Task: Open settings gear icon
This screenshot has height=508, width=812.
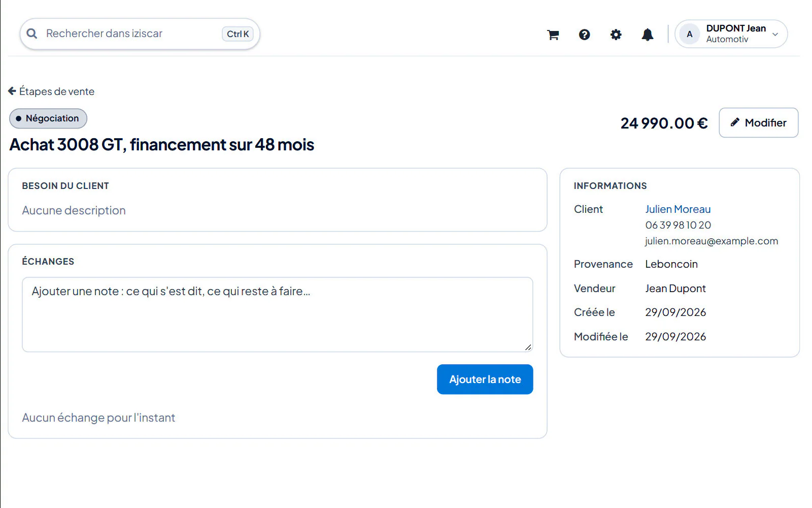Action: (616, 35)
